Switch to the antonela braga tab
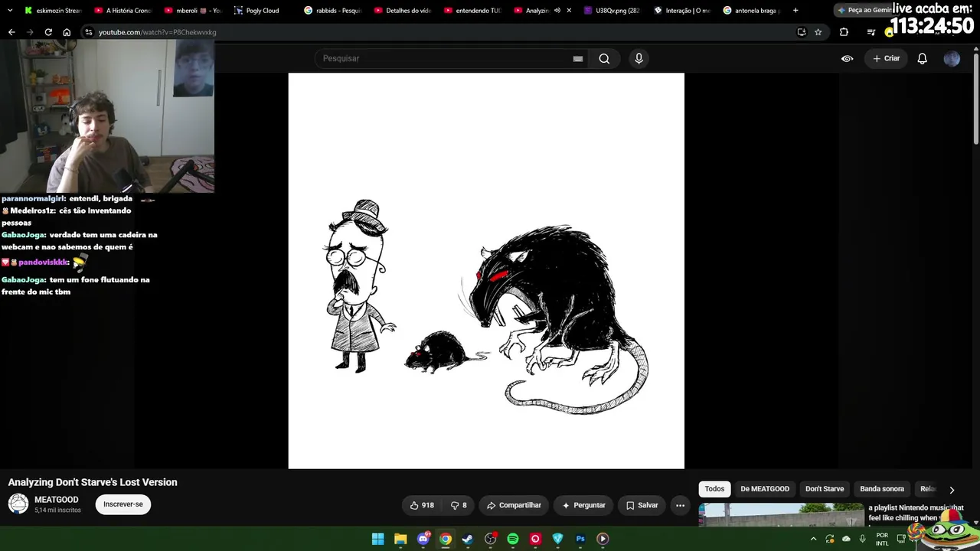The image size is (980, 551). coord(752,11)
